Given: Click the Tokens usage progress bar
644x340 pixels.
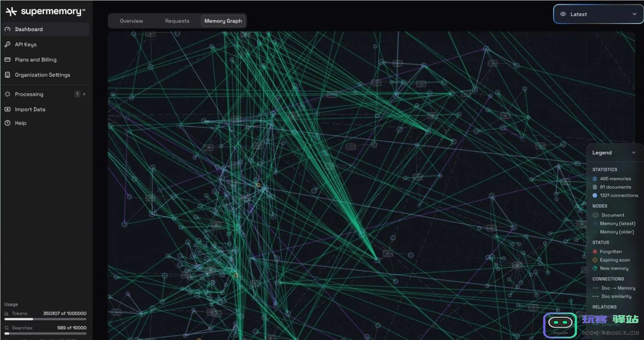Looking at the screenshot, I should click(45, 319).
